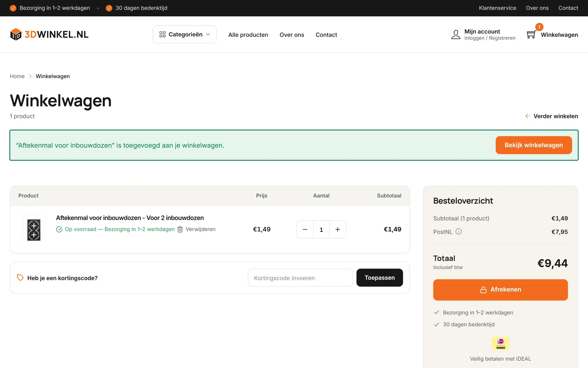Click the 30 dagen bedenktijd top bar text

(141, 8)
